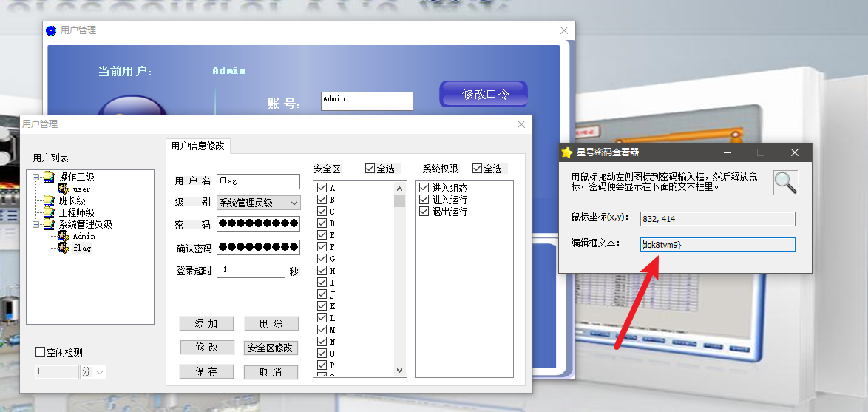
Task: Click the magnifier drag icon in password viewer
Action: click(785, 182)
